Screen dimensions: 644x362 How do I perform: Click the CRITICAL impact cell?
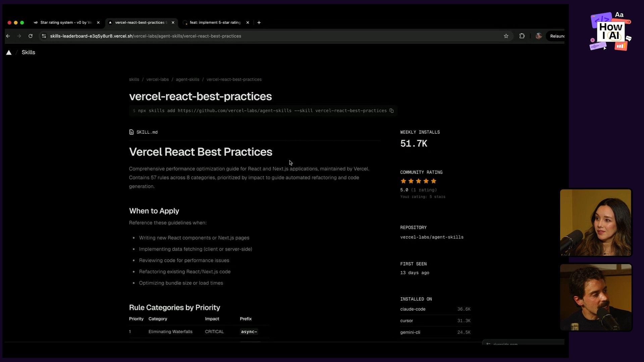[214, 331]
